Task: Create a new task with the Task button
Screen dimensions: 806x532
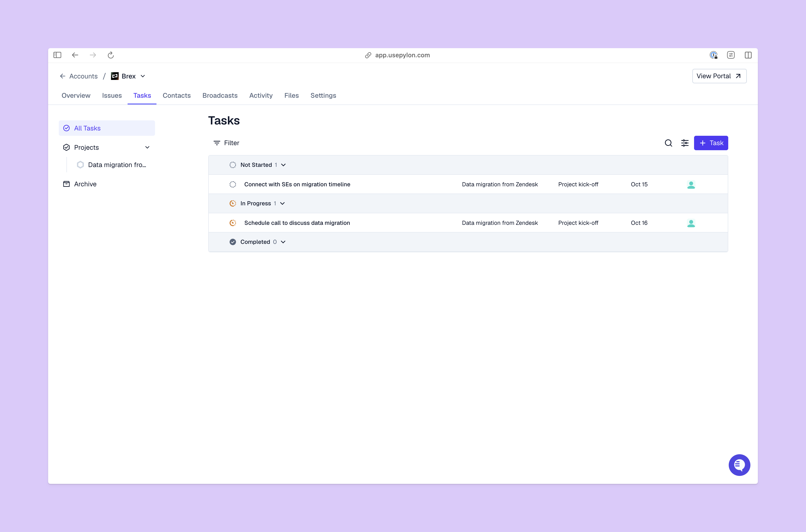Action: pos(711,143)
